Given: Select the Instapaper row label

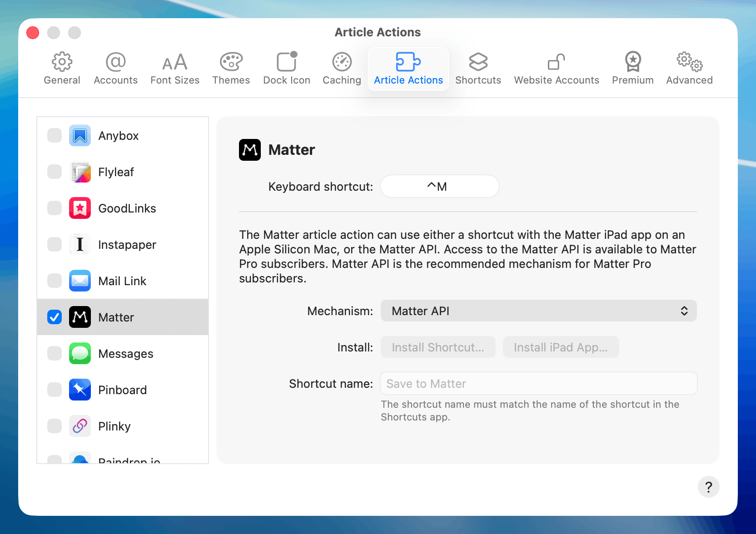Looking at the screenshot, I should pyautogui.click(x=127, y=244).
